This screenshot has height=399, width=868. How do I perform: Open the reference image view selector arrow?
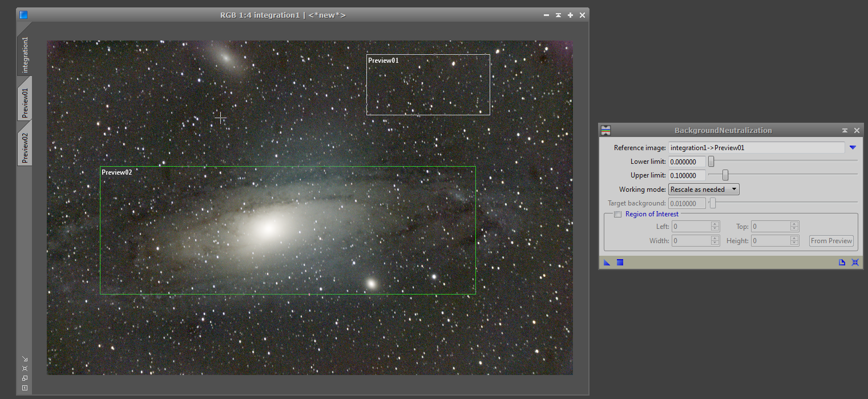pyautogui.click(x=853, y=148)
